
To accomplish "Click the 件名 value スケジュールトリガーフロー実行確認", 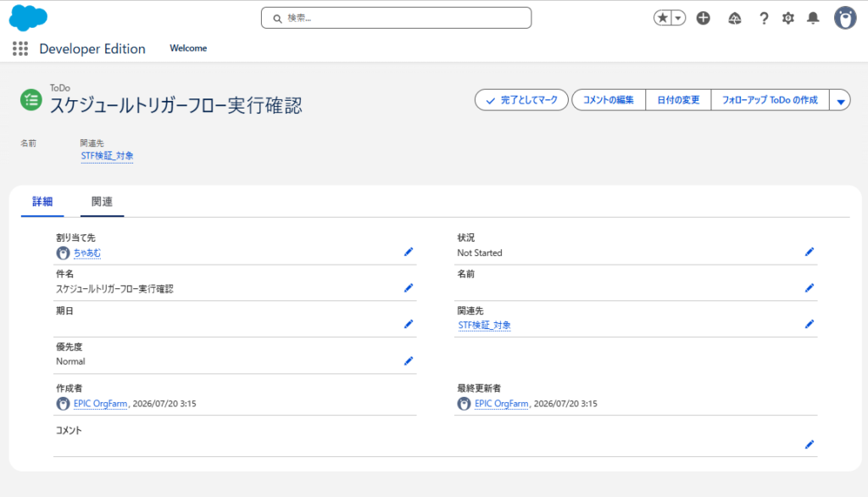I will pos(114,288).
